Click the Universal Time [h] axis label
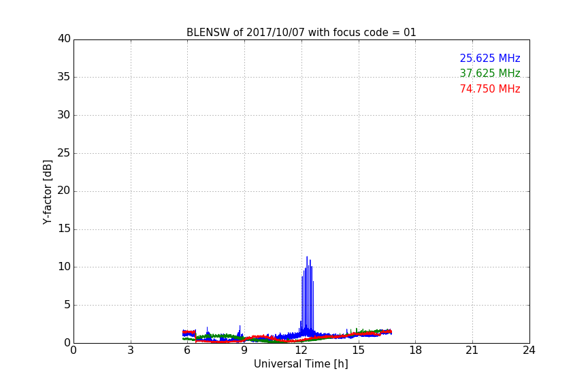The image size is (588, 392). pyautogui.click(x=301, y=364)
